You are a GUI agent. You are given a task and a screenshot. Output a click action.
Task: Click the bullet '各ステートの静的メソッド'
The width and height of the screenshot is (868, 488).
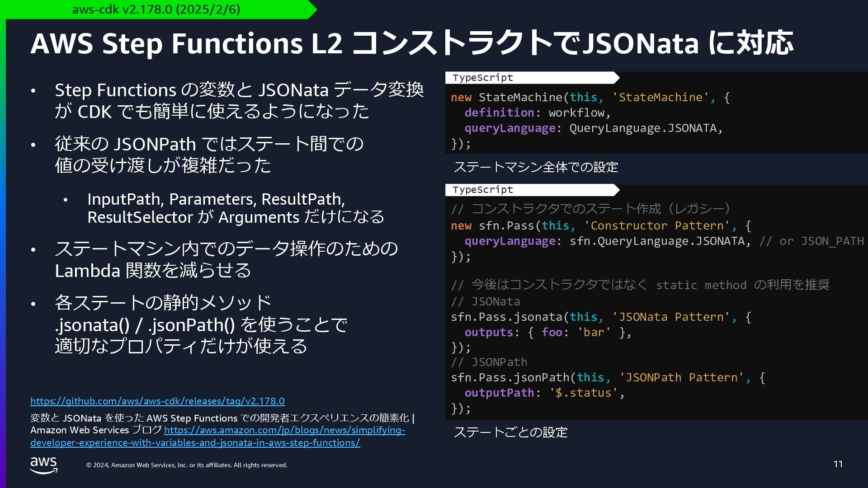click(163, 302)
